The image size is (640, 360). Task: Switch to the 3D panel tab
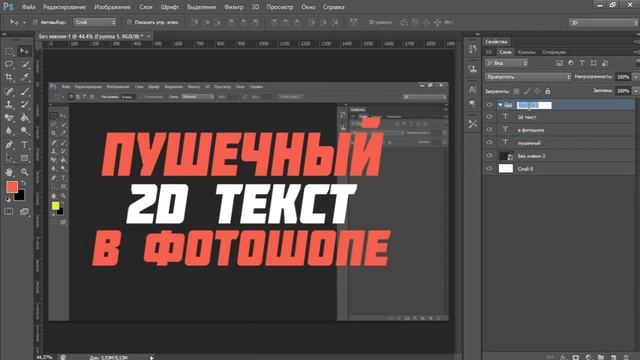489,52
